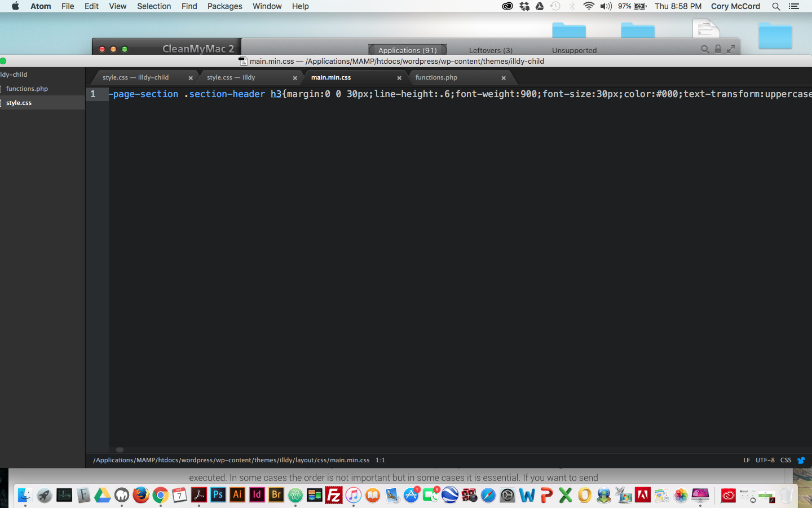Launch FileZilla from the Dock
Screen dimensions: 812x508
(x=334, y=496)
